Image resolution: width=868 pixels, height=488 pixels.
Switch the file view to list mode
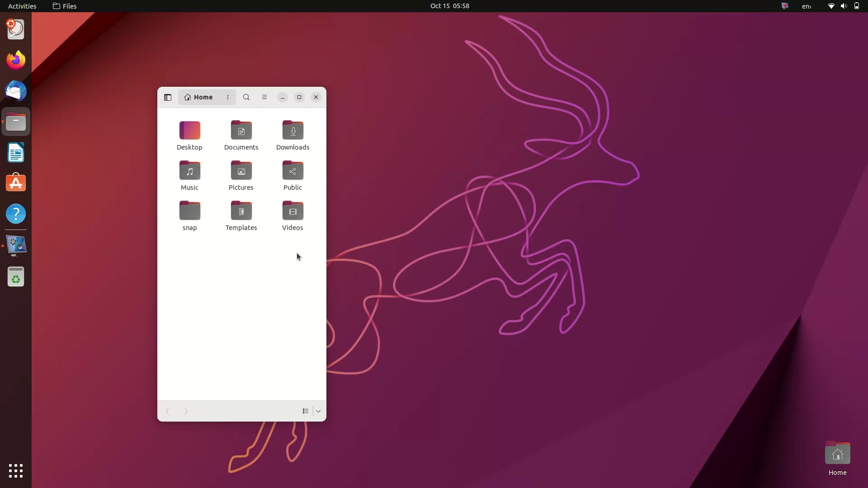point(306,411)
